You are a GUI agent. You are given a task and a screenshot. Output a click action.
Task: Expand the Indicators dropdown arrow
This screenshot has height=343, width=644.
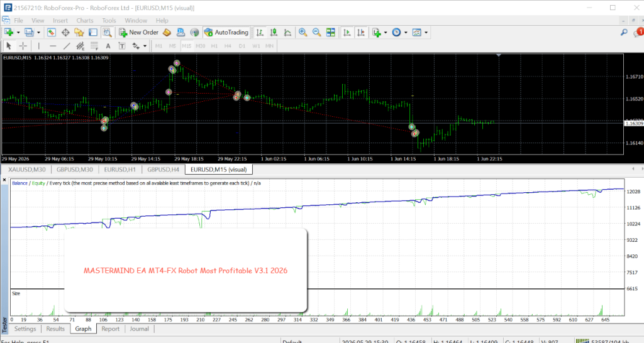tap(386, 33)
